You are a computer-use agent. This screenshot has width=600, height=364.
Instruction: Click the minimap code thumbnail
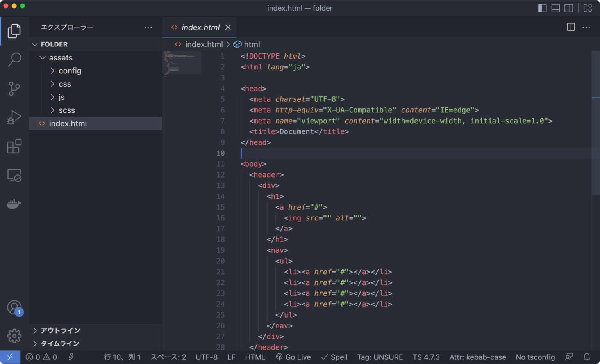(x=182, y=62)
